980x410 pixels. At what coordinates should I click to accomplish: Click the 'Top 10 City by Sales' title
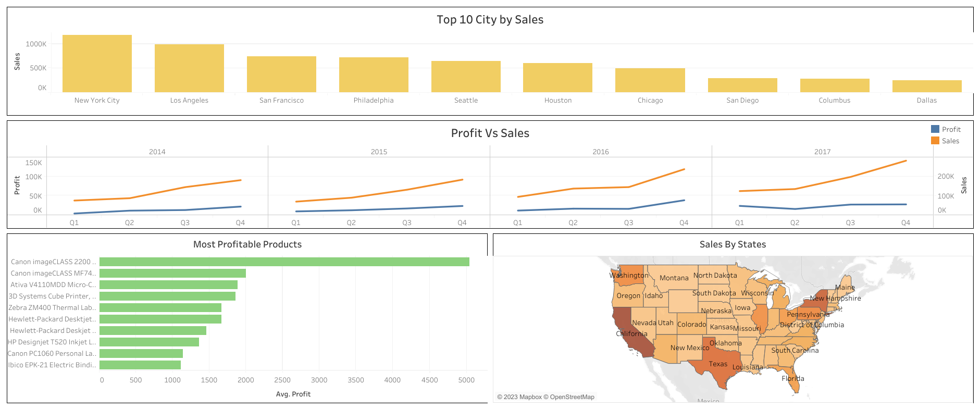[x=490, y=20]
